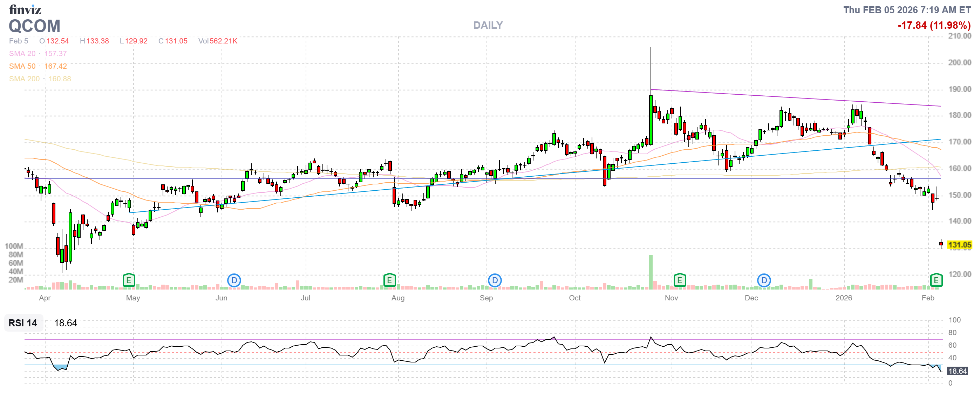Click the dividend D marker in December
This screenshot has height=394, width=980.
pyautogui.click(x=763, y=281)
